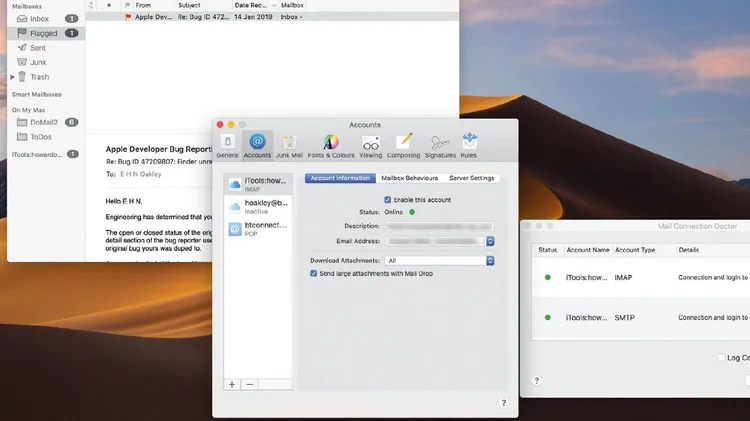Select the Inbox mailbox in sidebar
750x421 pixels.
tap(40, 19)
